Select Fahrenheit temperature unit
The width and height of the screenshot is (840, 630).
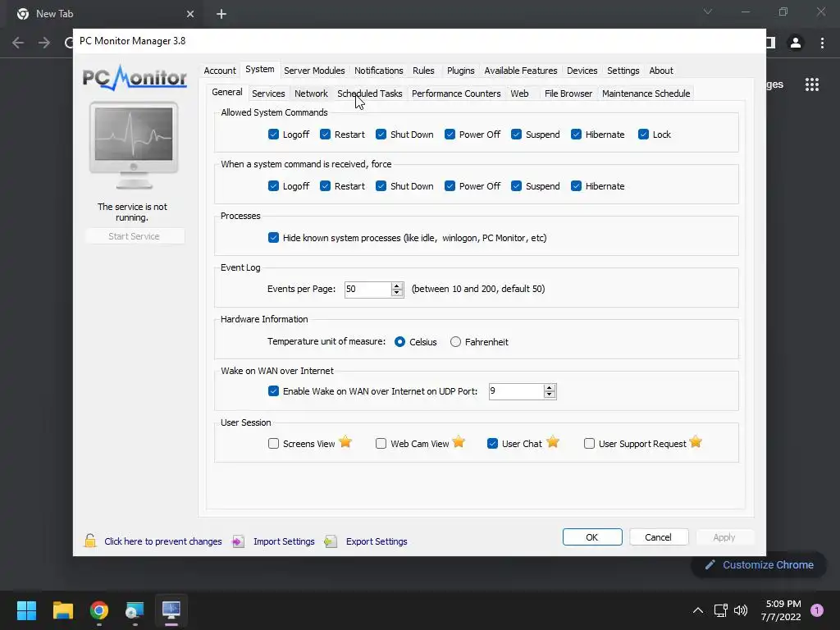(x=455, y=342)
